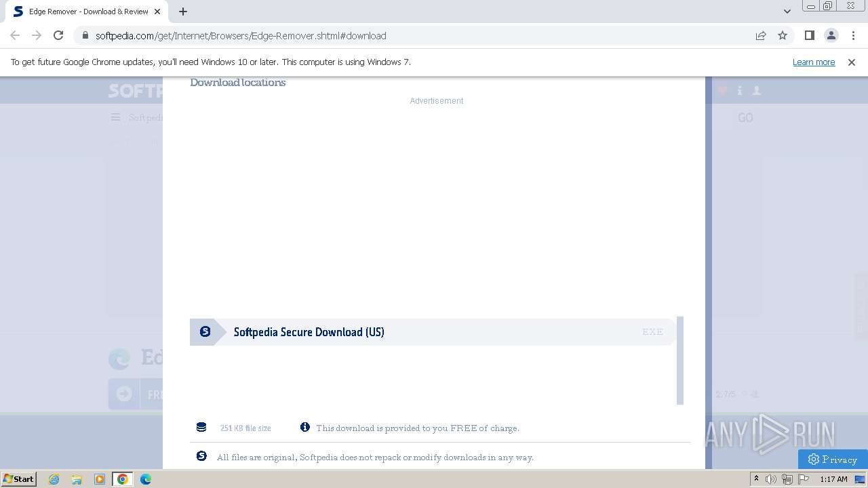This screenshot has width=868, height=488.
Task: Dismiss the Chrome update notification bar
Action: tap(852, 62)
